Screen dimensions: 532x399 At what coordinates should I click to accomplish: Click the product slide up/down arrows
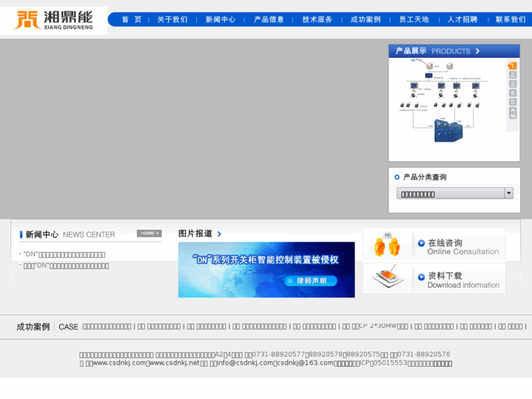point(513,113)
